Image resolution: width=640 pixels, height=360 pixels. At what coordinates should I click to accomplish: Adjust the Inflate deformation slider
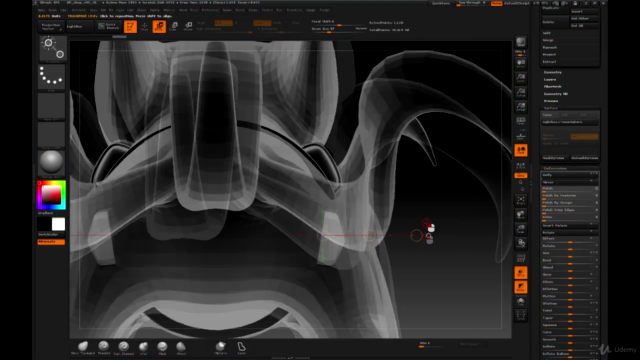click(570, 347)
